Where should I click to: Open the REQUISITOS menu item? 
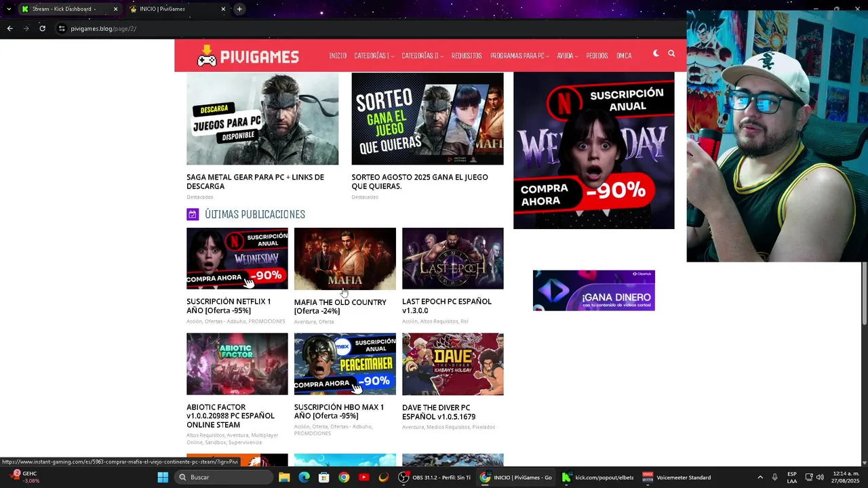(467, 56)
